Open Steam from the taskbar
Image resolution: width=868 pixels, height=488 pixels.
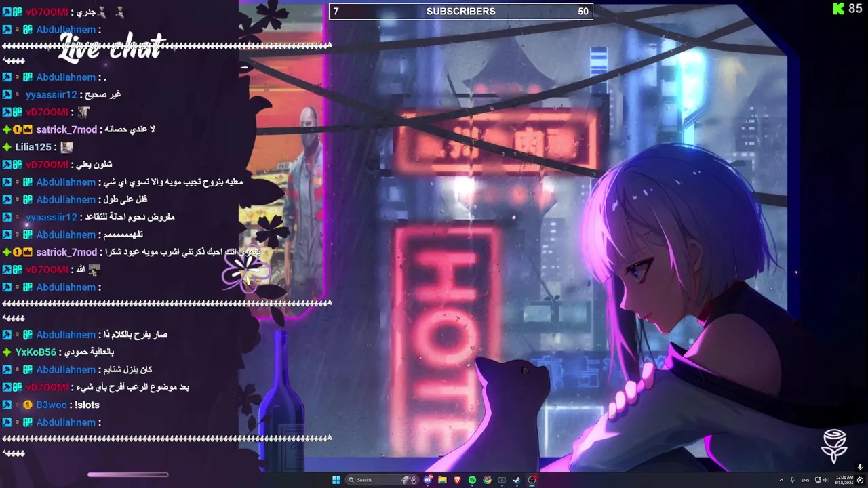coord(517,480)
